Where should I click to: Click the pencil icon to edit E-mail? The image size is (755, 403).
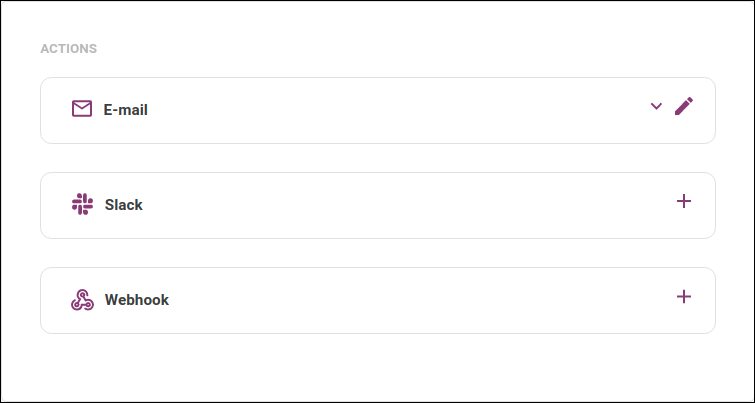[684, 106]
